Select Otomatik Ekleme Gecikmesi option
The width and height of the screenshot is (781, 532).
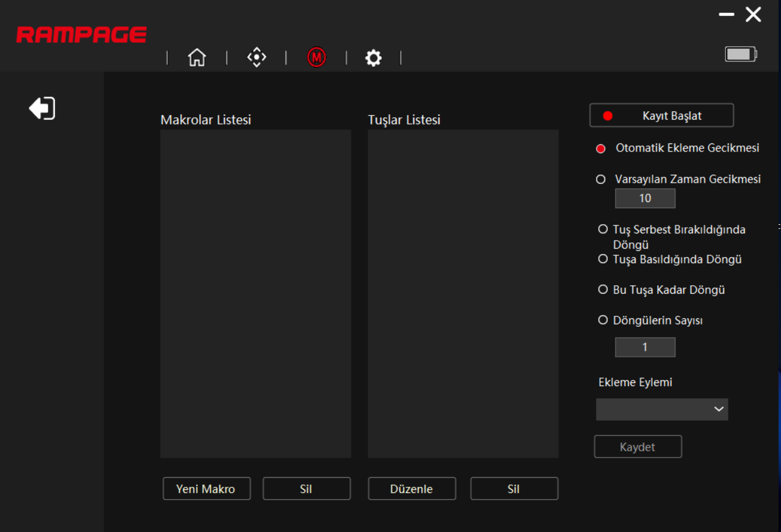[x=601, y=148]
